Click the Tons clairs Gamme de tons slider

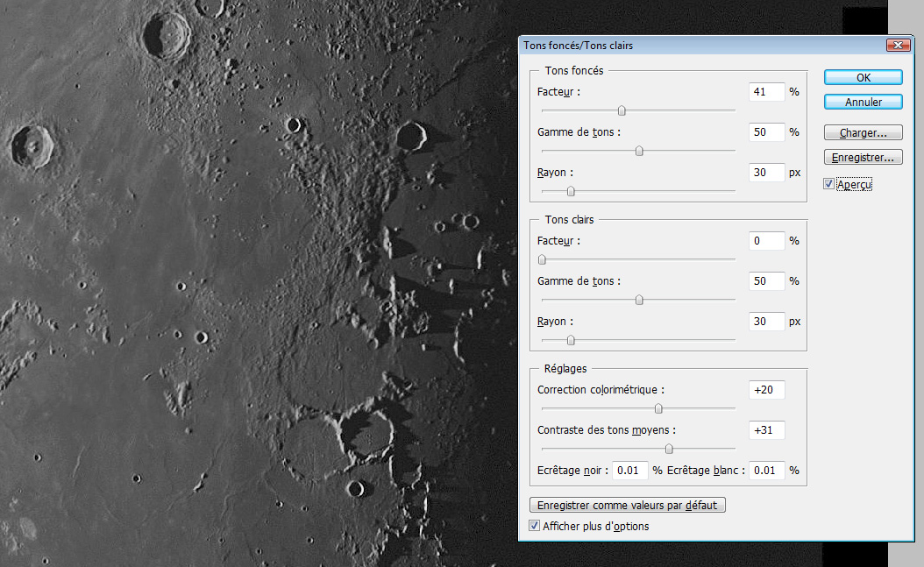tap(639, 300)
